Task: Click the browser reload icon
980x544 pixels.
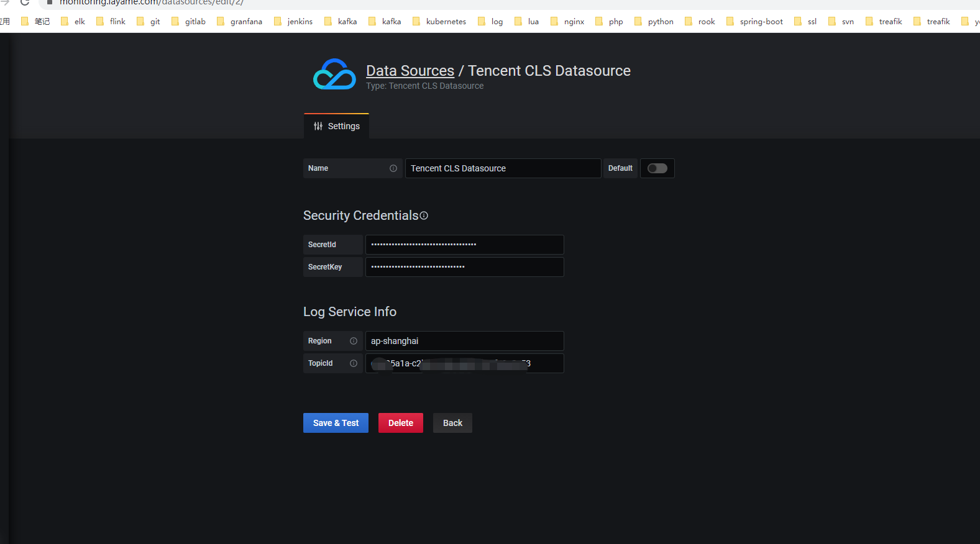Action: click(25, 2)
